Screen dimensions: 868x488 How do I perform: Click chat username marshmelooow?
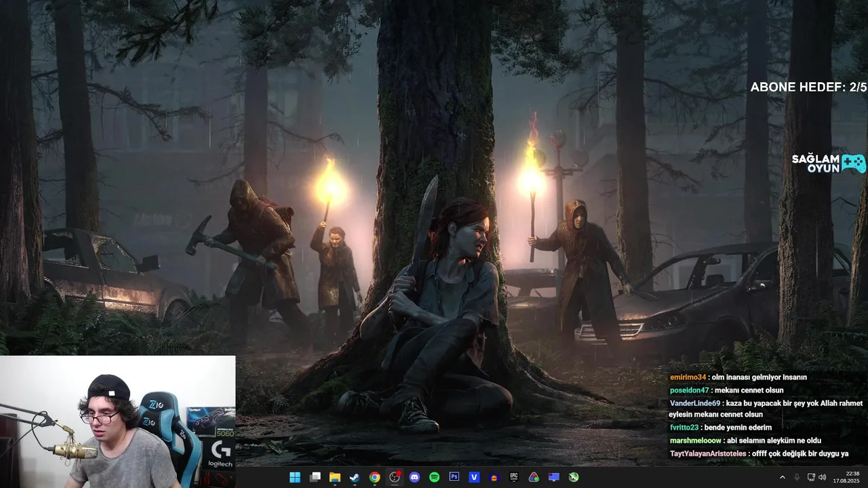pos(694,441)
